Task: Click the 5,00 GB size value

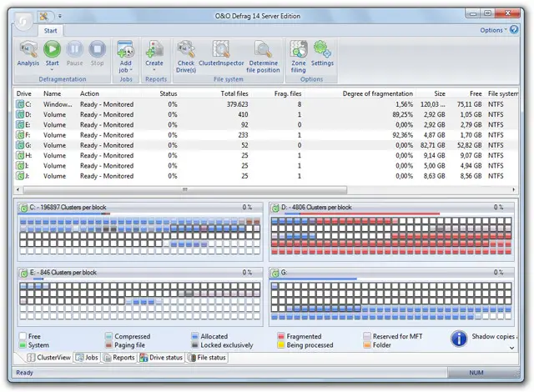Action: [x=434, y=166]
